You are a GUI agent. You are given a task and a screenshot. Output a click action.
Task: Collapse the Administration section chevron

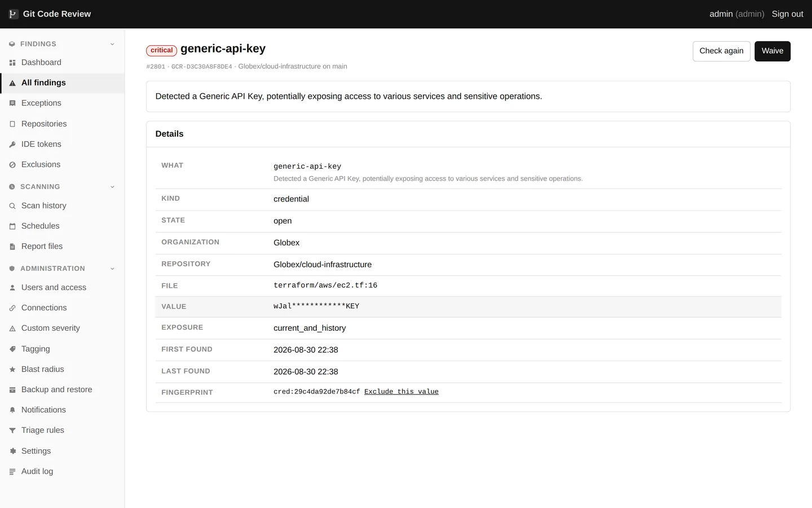pos(112,269)
